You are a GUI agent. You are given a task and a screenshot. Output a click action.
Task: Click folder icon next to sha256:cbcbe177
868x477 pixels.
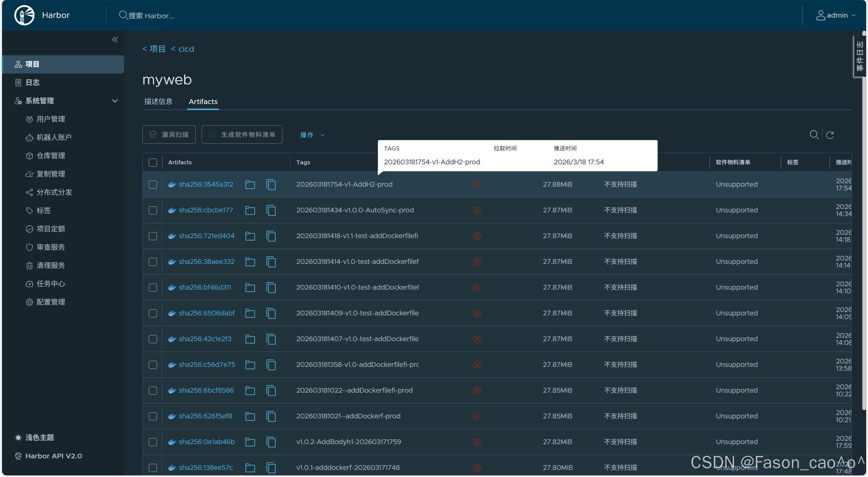coord(250,210)
